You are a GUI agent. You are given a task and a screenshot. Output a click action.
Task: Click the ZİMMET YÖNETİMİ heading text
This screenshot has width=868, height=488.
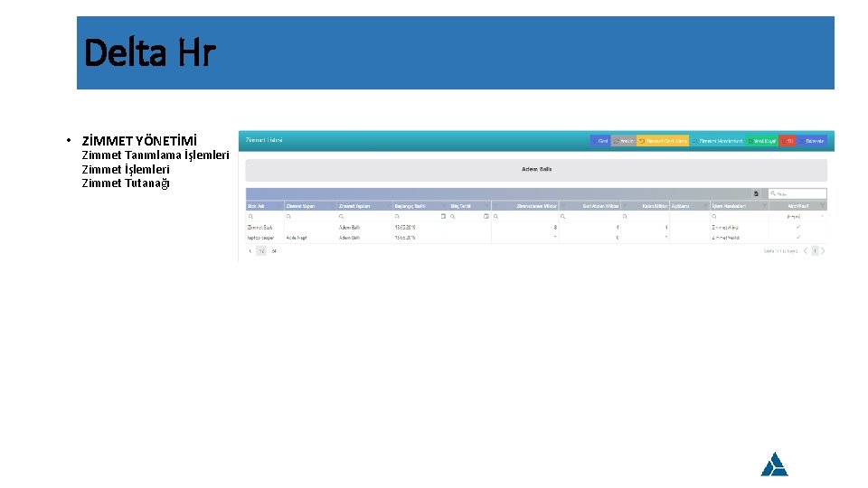coord(139,141)
